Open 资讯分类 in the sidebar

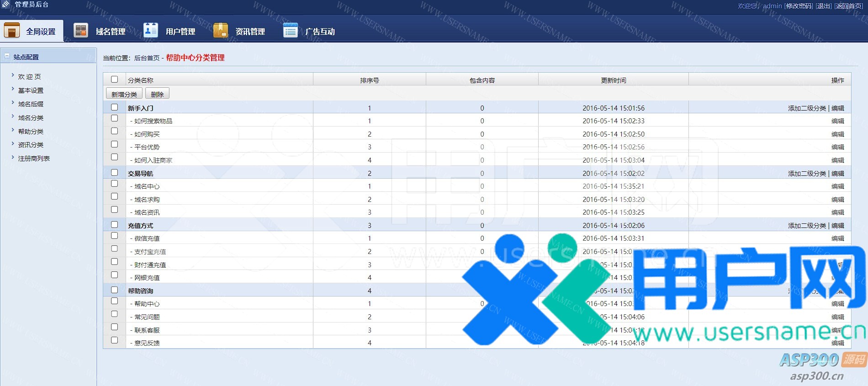(x=31, y=145)
